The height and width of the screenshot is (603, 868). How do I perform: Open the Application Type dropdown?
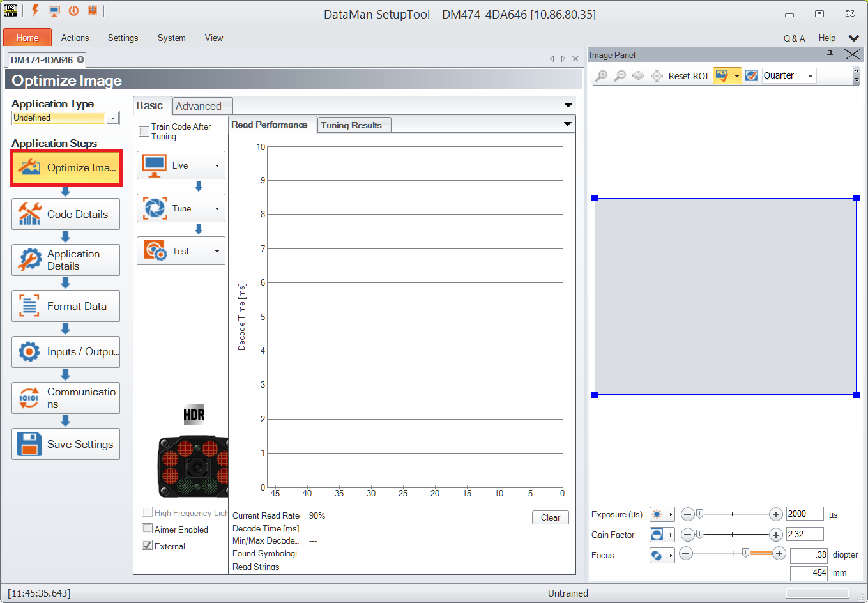click(x=112, y=118)
